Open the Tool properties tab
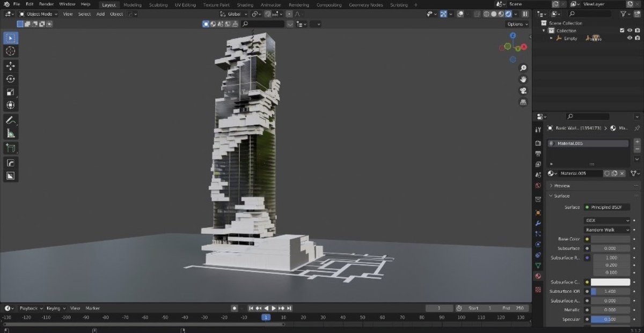 tap(538, 130)
